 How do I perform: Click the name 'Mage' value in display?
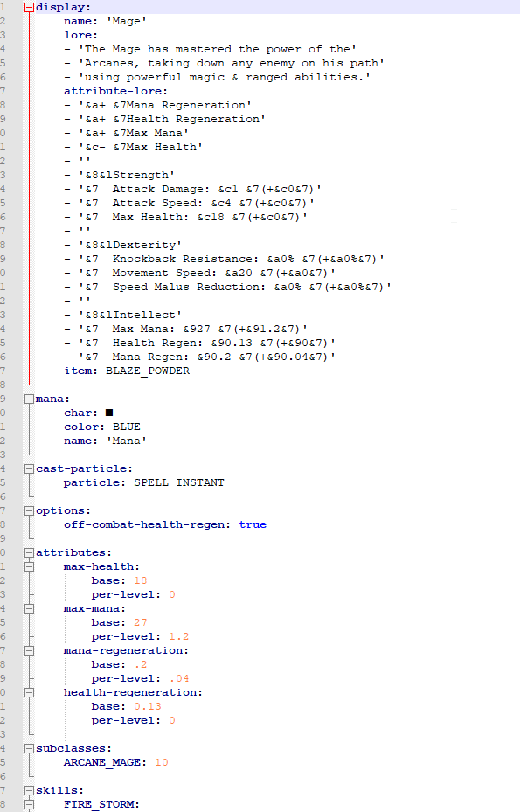click(x=127, y=21)
